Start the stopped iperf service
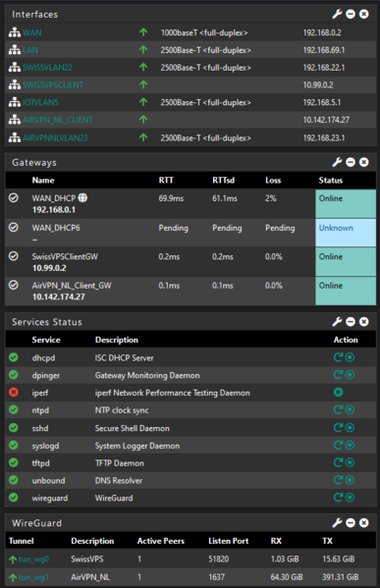Image resolution: width=380 pixels, height=588 pixels. click(x=339, y=393)
